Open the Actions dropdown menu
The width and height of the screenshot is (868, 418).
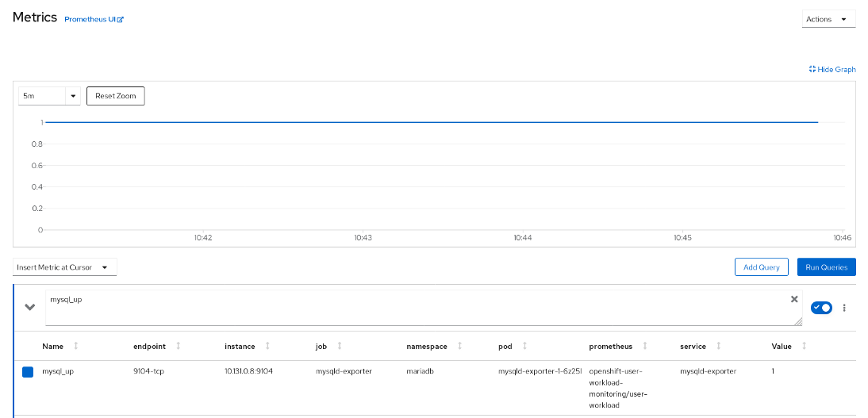tap(828, 19)
